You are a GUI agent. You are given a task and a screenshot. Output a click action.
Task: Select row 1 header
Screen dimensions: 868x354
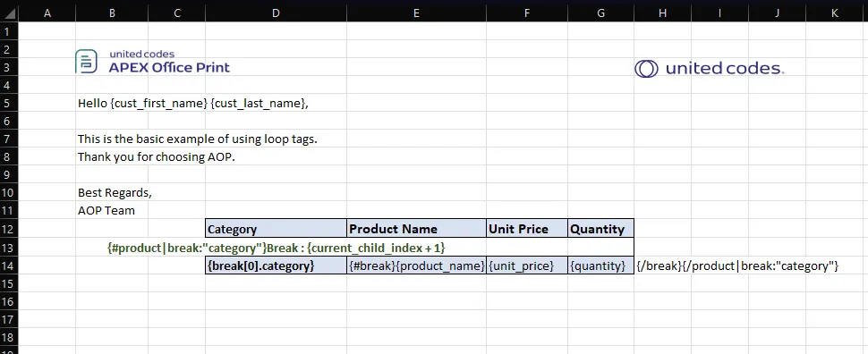pos(9,31)
